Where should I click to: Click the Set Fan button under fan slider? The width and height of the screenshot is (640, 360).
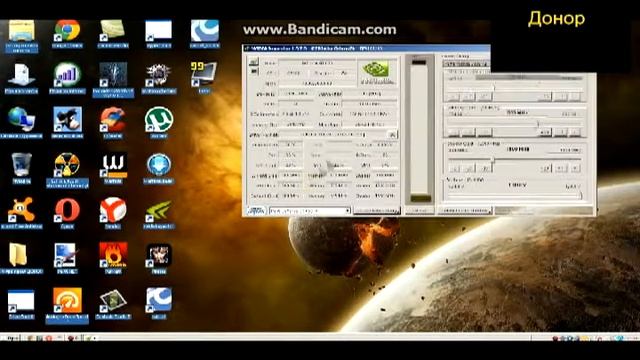(x=419, y=211)
